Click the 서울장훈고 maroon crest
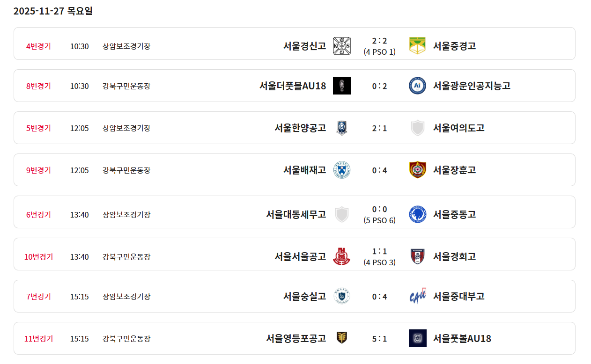The image size is (591, 364). [417, 170]
